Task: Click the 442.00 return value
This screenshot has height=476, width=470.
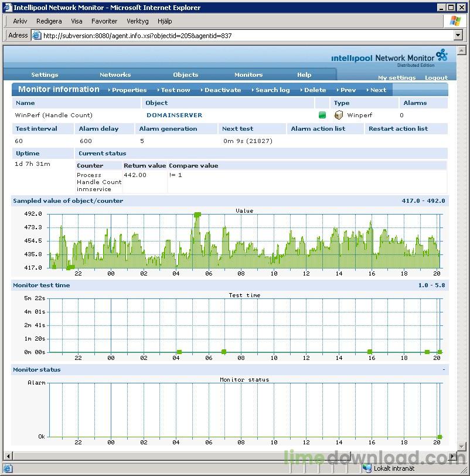Action: coord(135,175)
